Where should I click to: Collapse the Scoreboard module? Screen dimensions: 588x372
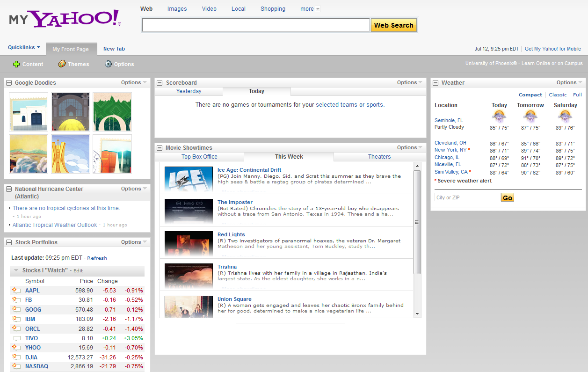(x=160, y=83)
